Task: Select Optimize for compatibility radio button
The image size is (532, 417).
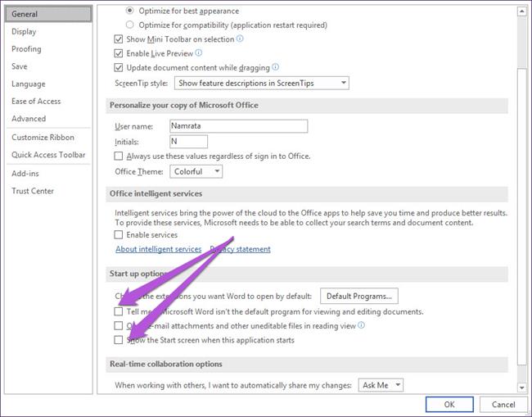Action: click(129, 25)
